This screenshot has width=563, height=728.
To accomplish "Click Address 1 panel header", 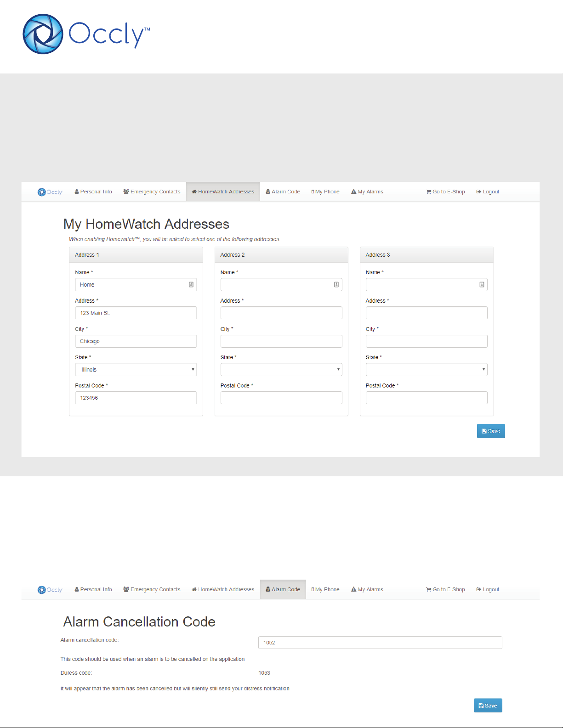I will tap(136, 255).
